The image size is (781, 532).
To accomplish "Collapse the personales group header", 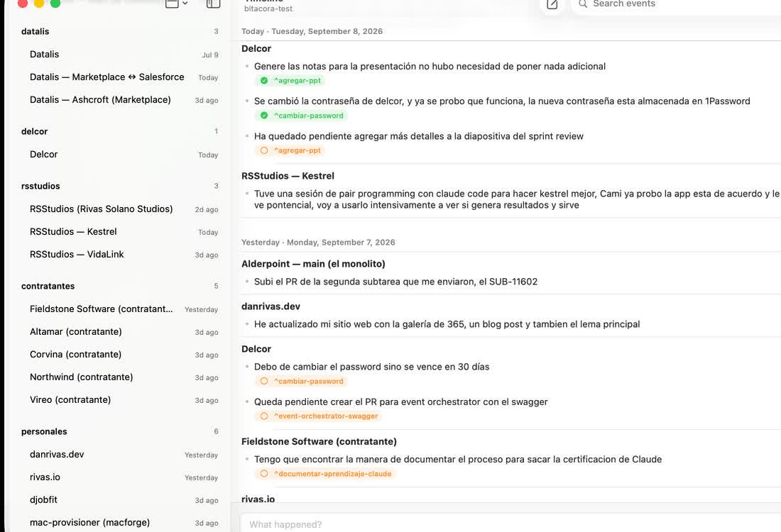I will [x=119, y=431].
